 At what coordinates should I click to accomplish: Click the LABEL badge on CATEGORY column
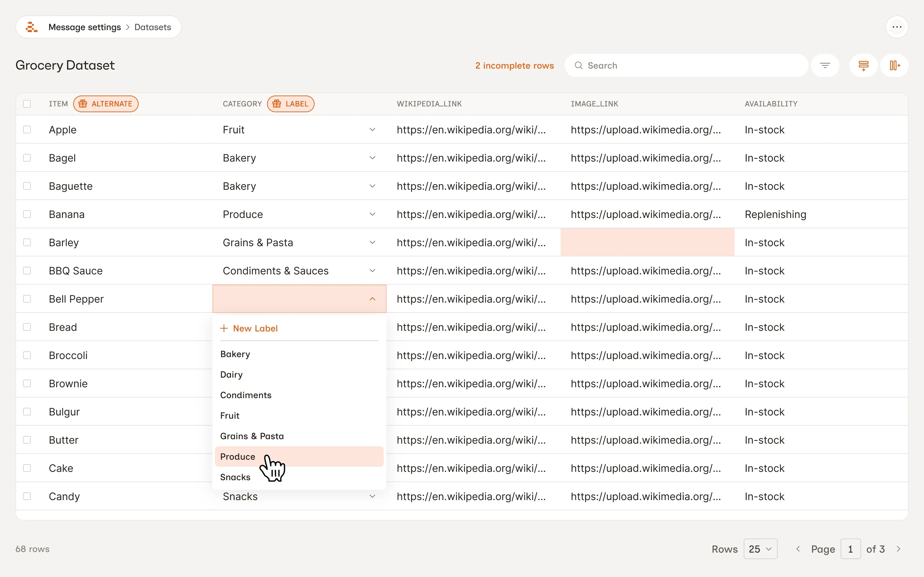[x=291, y=104]
